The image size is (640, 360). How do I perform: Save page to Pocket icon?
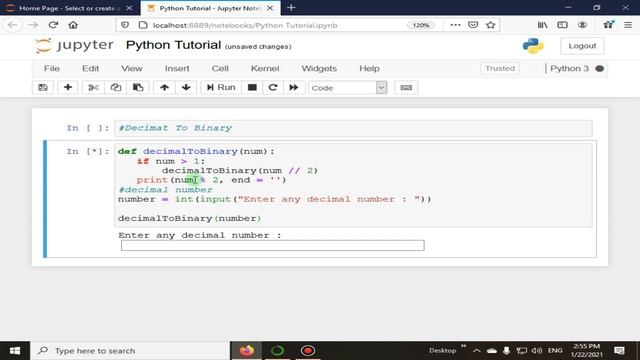473,25
